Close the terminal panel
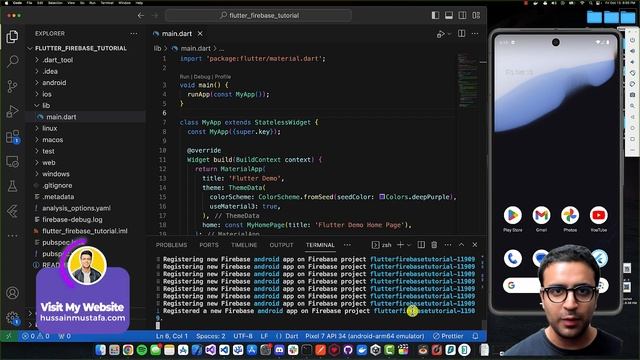 click(x=475, y=245)
